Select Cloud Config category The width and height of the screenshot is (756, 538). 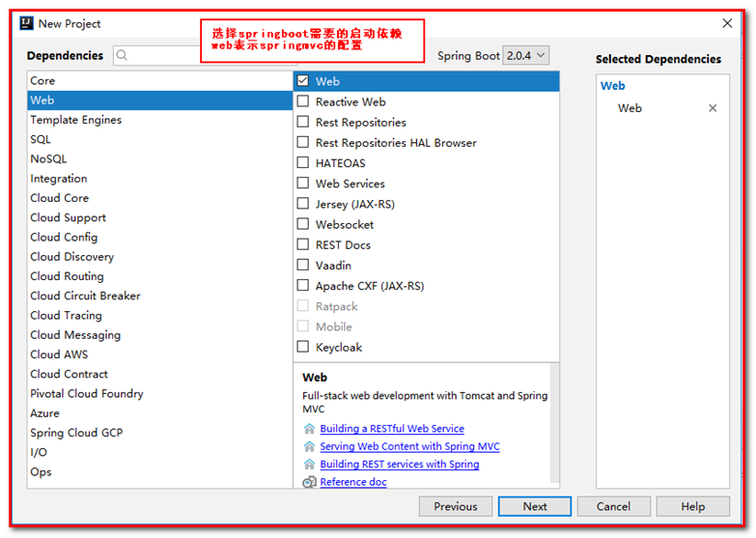tap(160, 237)
